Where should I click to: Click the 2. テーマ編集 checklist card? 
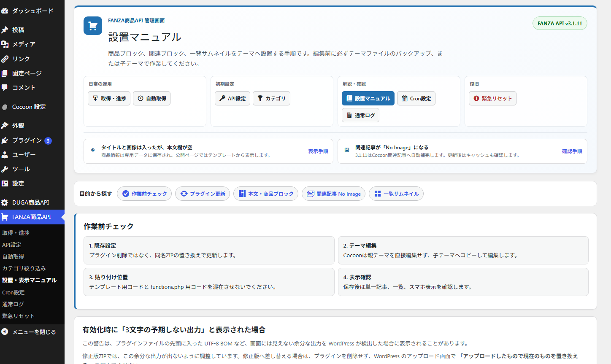point(463,250)
